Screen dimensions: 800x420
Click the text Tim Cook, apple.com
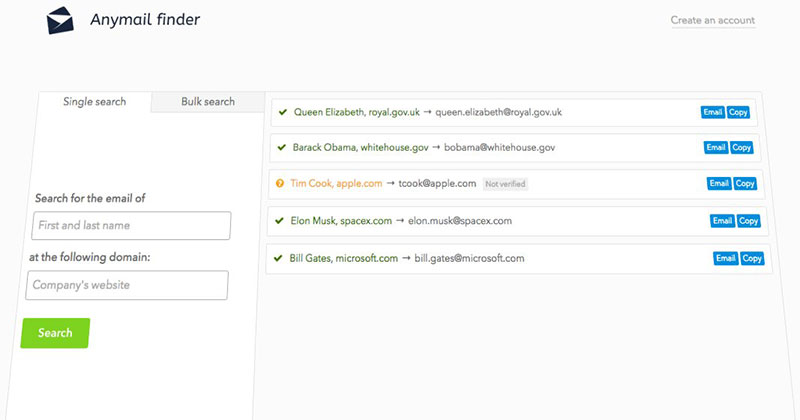pos(336,183)
